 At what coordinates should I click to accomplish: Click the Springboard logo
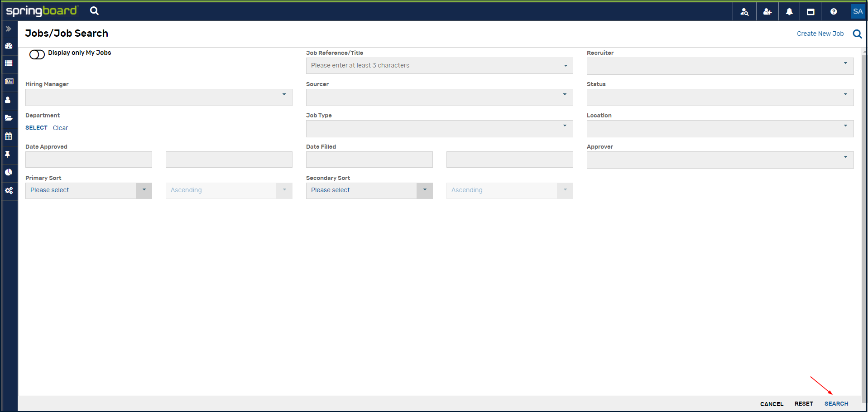(x=42, y=11)
